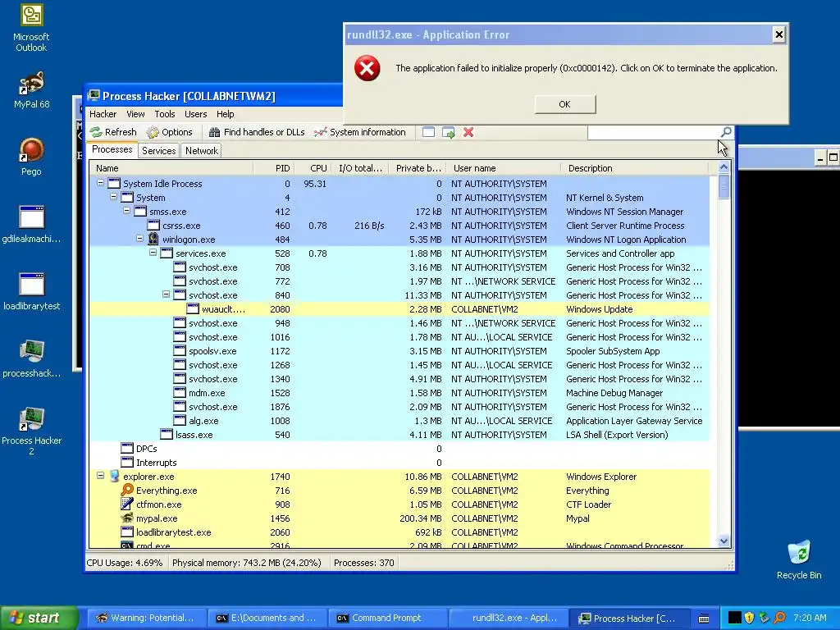Image resolution: width=840 pixels, height=630 pixels.
Task: Click the Start button
Action: [x=39, y=618]
